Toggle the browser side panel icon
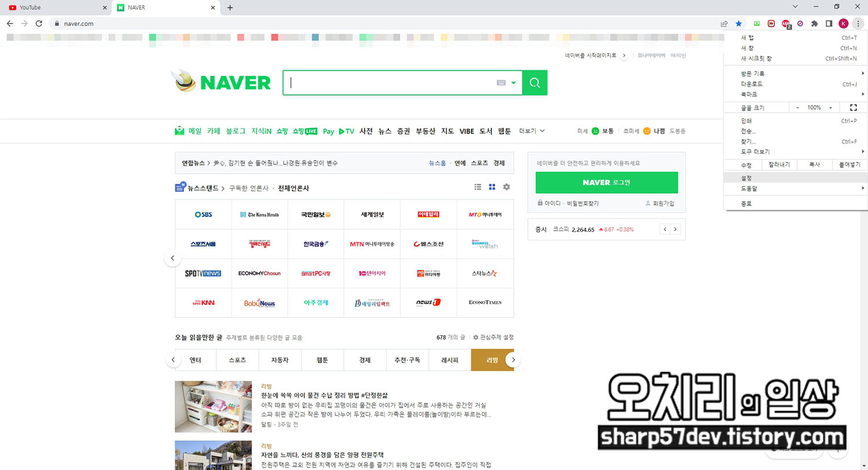This screenshot has height=470, width=868. tap(829, 24)
